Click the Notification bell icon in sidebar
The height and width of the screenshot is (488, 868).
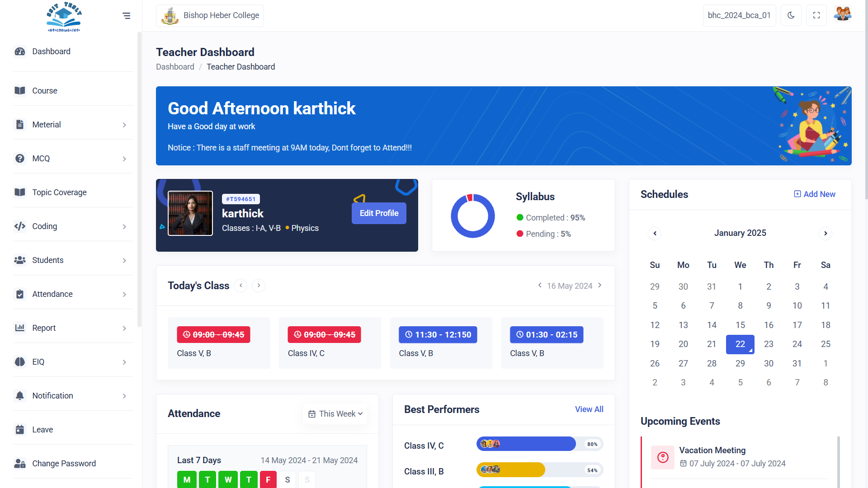tap(20, 396)
